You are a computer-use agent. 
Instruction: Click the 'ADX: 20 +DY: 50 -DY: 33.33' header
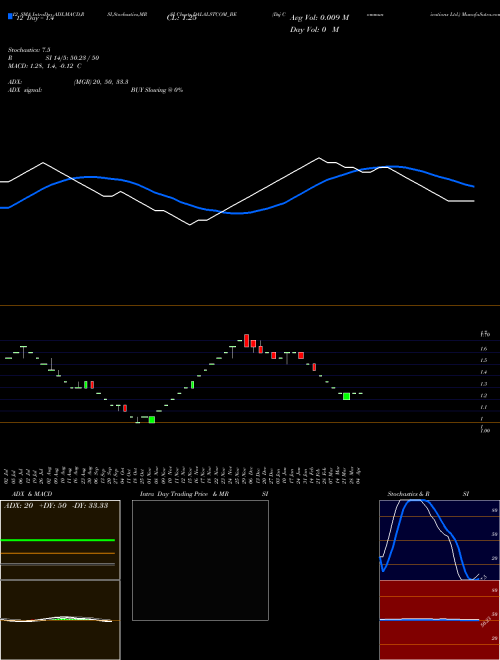(55, 506)
